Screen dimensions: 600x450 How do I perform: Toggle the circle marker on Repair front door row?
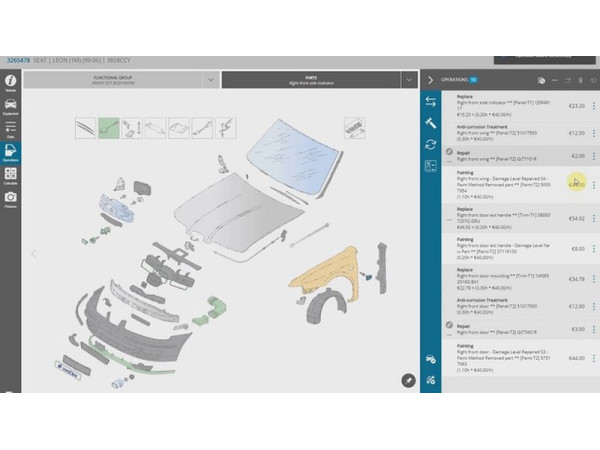point(450,326)
